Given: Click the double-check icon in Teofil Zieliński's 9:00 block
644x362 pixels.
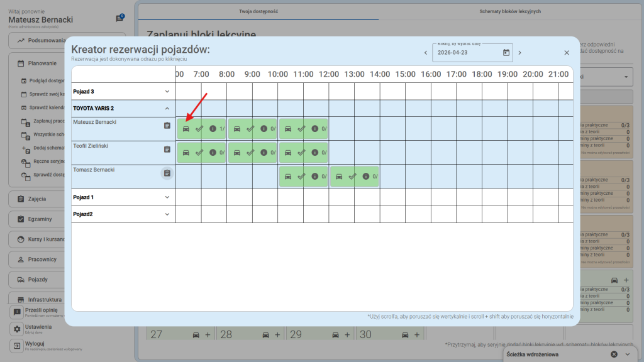Looking at the screenshot, I should pyautogui.click(x=250, y=153).
